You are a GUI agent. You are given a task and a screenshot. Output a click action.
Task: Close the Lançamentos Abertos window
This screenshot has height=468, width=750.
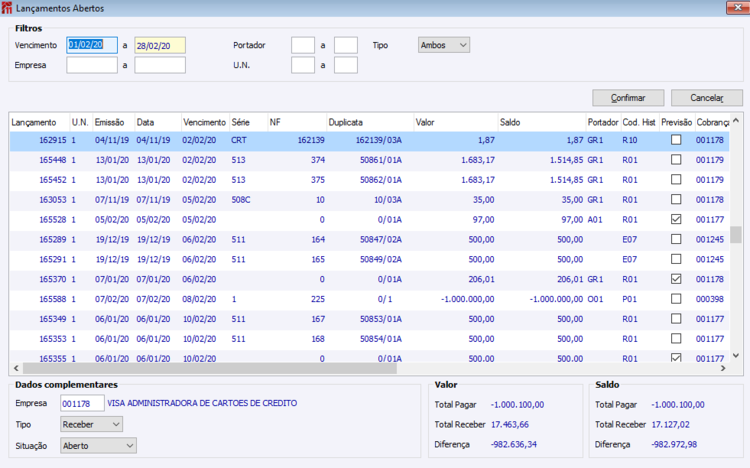pos(740,8)
